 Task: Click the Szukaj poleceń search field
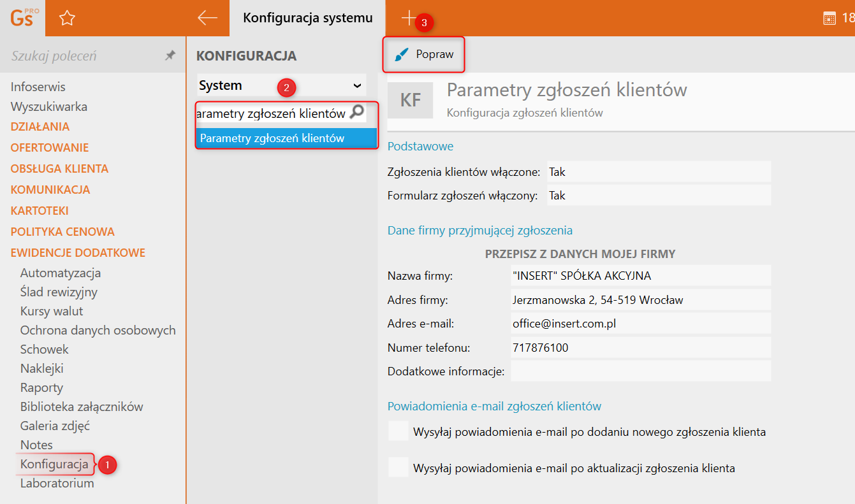(x=83, y=56)
